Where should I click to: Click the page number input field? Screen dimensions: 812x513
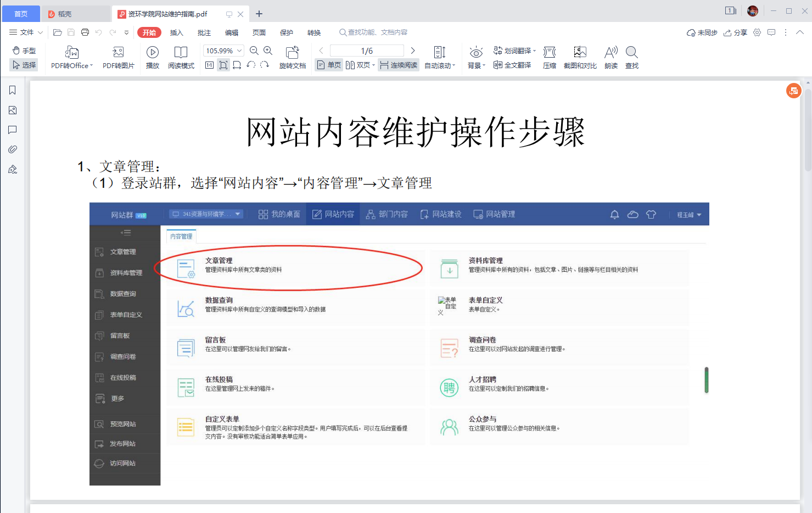point(367,51)
